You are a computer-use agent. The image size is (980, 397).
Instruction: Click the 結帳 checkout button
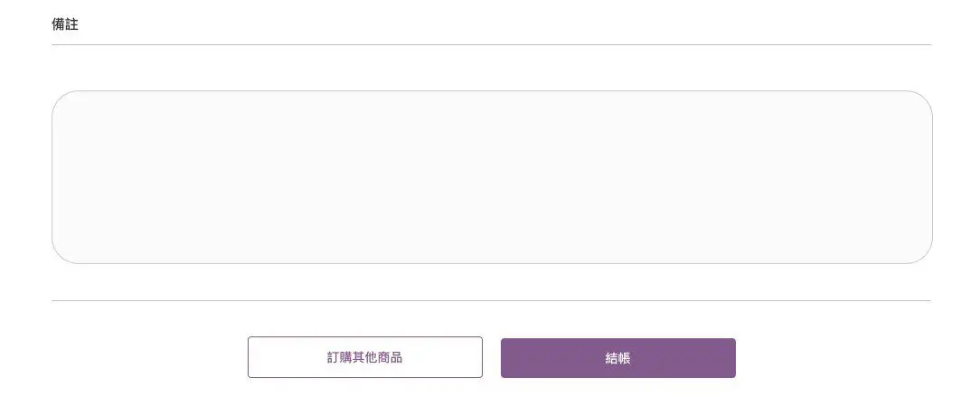click(x=617, y=358)
